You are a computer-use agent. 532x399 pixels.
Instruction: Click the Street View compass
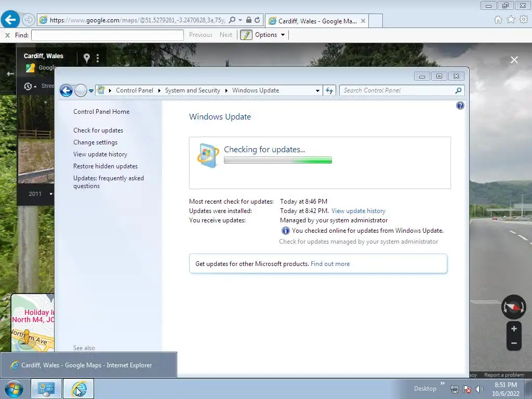(514, 307)
